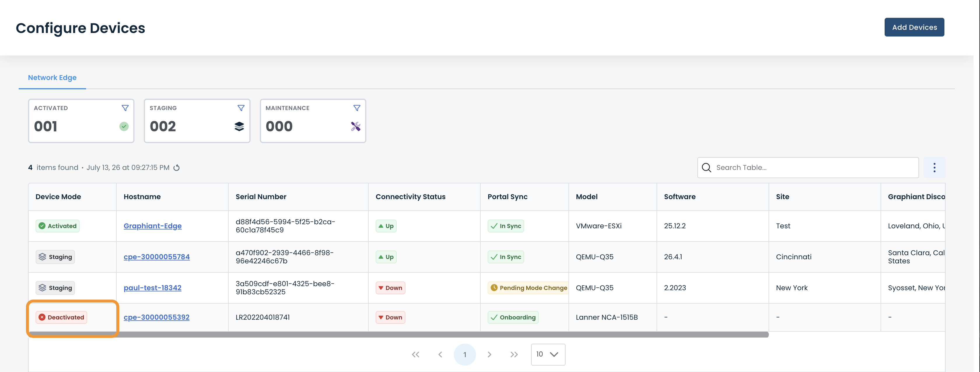The height and width of the screenshot is (372, 980).
Task: Click the Up status badge for cpe-30000055784
Action: 386,257
